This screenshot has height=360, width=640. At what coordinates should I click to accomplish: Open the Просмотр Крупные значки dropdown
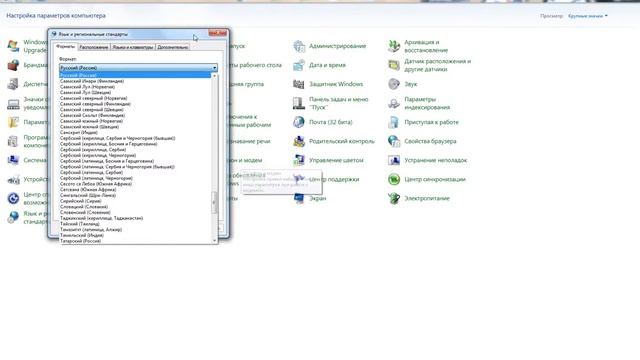point(588,16)
